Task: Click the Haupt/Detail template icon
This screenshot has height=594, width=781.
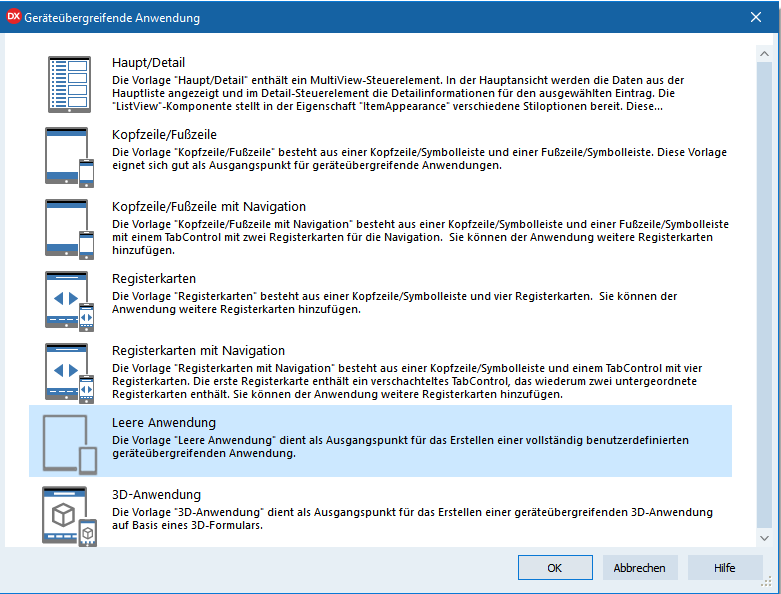Action: pyautogui.click(x=69, y=84)
